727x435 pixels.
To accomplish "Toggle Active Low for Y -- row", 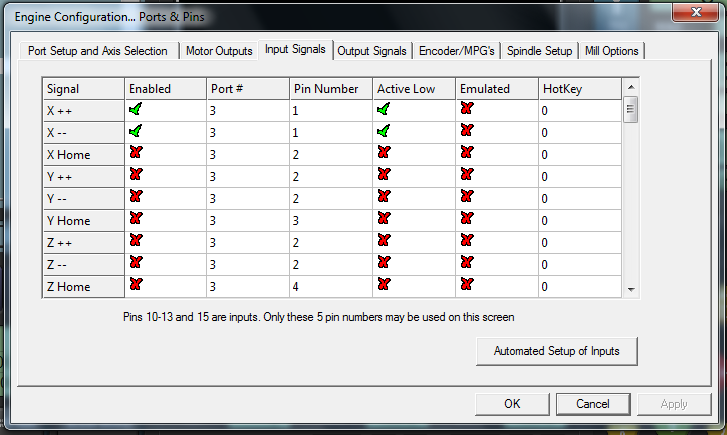I will (384, 196).
